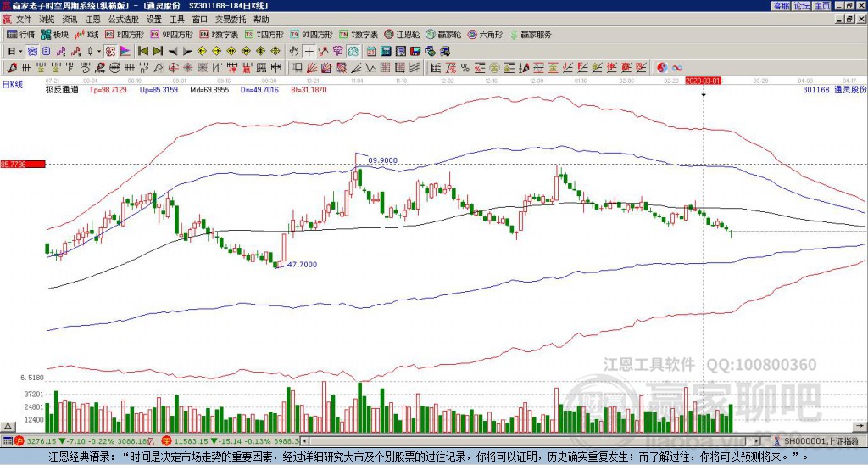The image size is (868, 465).
Task: Click the 论坛 button in title bar
Action: pyautogui.click(x=801, y=6)
